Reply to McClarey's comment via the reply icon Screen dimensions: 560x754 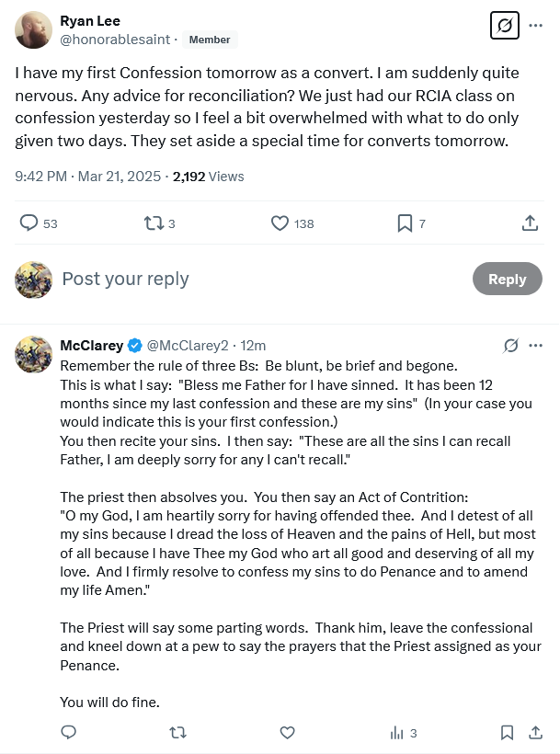[x=68, y=733]
